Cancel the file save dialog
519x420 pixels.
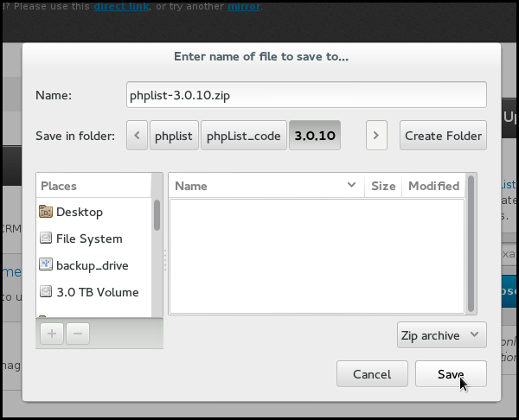click(372, 373)
